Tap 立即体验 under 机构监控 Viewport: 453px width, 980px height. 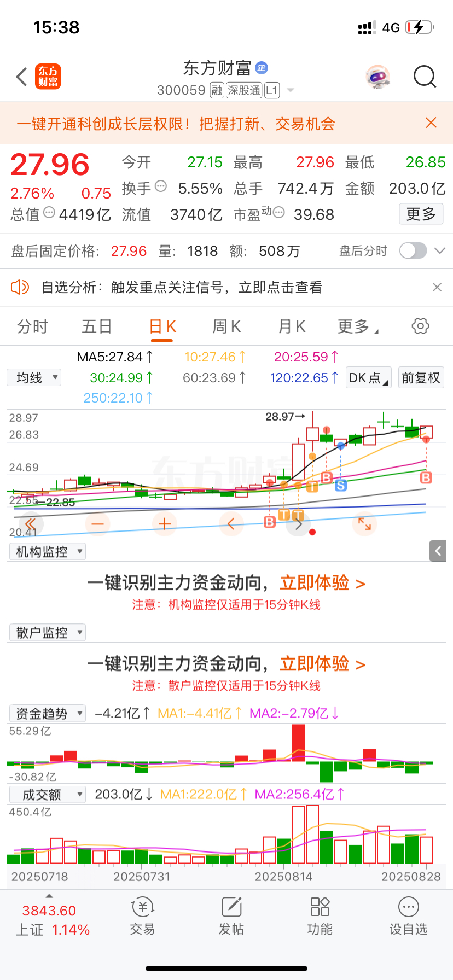pyautogui.click(x=322, y=583)
